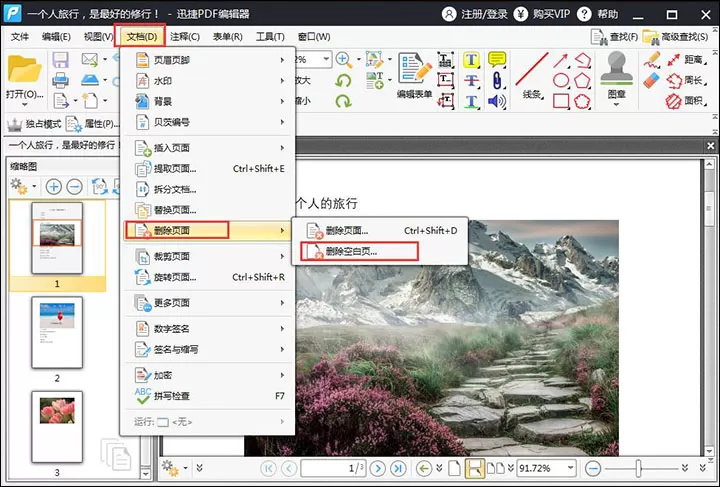Viewport: 720px width, 487px height.
Task: Select 替换页面... menu entry
Action: tap(209, 210)
